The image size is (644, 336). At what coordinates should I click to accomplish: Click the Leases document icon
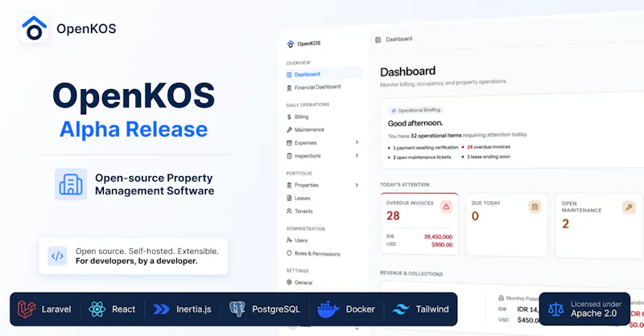pyautogui.click(x=289, y=199)
